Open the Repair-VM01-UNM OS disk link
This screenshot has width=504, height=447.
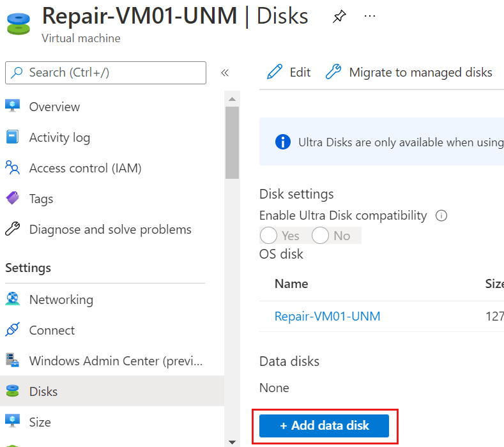click(327, 316)
